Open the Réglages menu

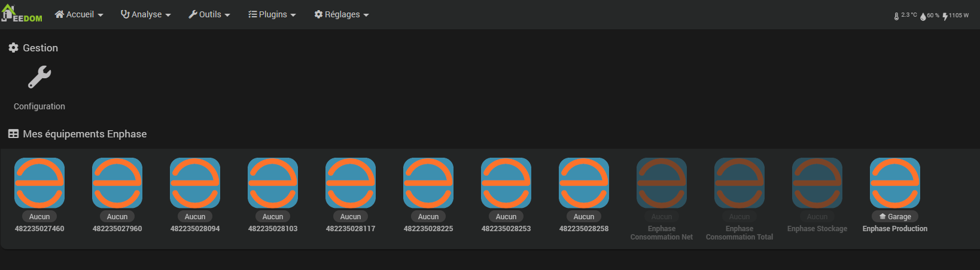click(342, 14)
